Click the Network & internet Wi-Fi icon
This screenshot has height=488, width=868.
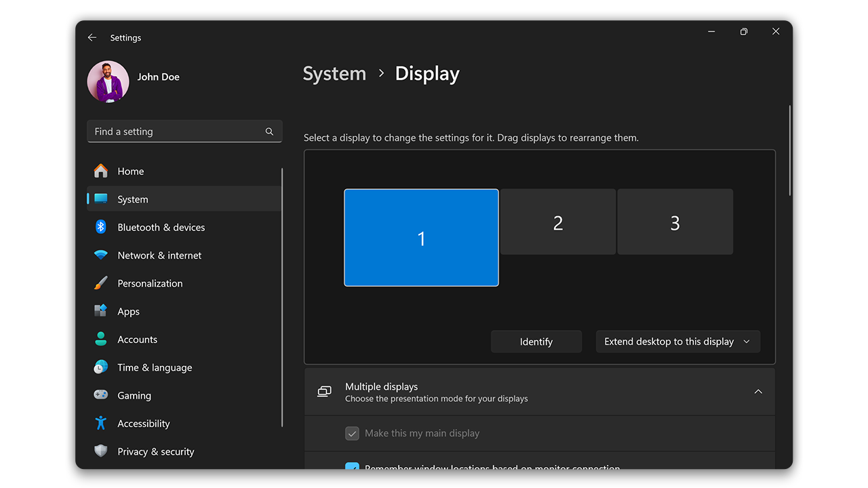[100, 256]
